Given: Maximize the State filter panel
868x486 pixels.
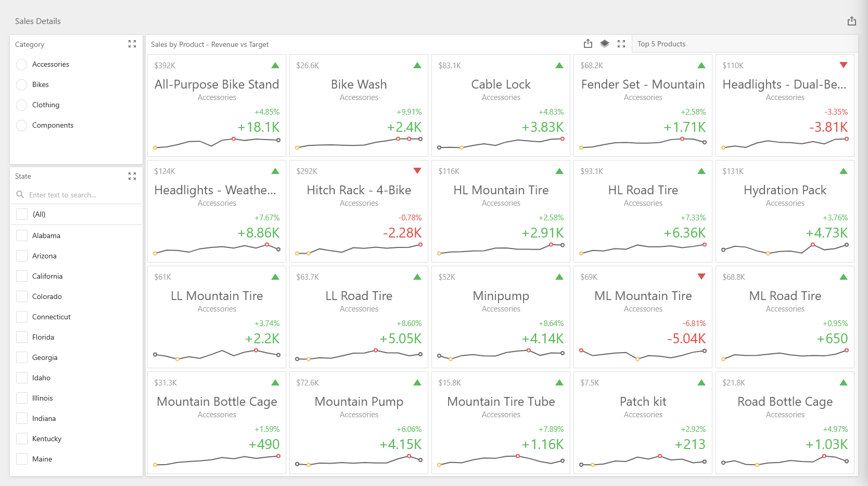Looking at the screenshot, I should coord(132,176).
